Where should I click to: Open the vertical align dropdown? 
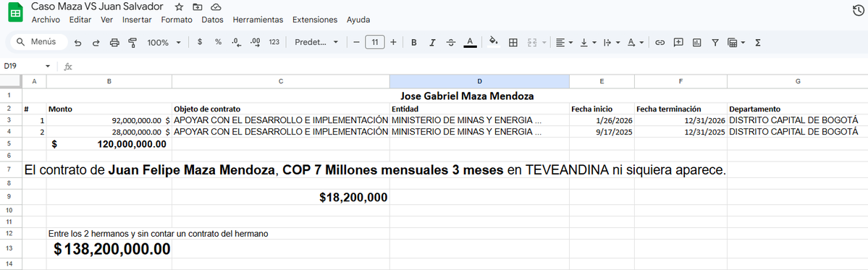coord(588,43)
